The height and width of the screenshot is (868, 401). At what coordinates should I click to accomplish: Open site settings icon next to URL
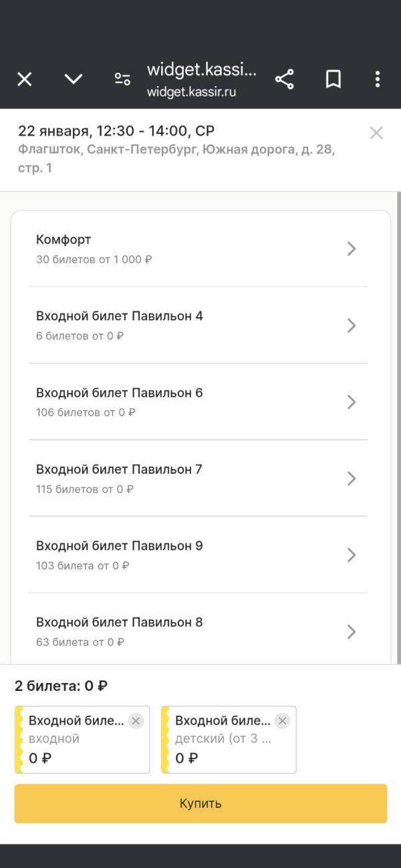pyautogui.click(x=122, y=80)
